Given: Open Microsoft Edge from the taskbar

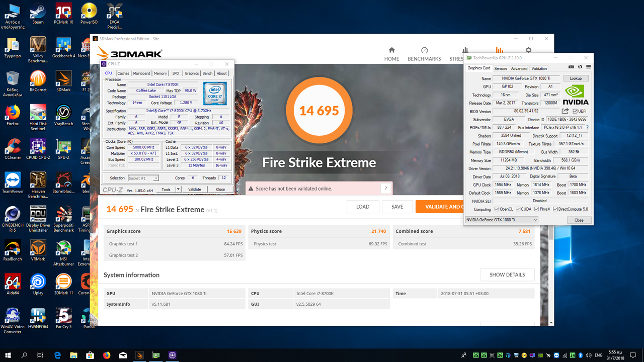Looking at the screenshot, I should [x=57, y=355].
